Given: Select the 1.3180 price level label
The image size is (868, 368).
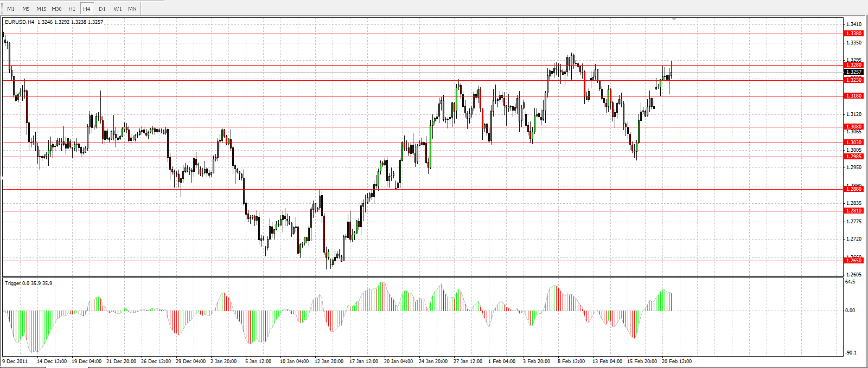Looking at the screenshot, I should pyautogui.click(x=853, y=96).
